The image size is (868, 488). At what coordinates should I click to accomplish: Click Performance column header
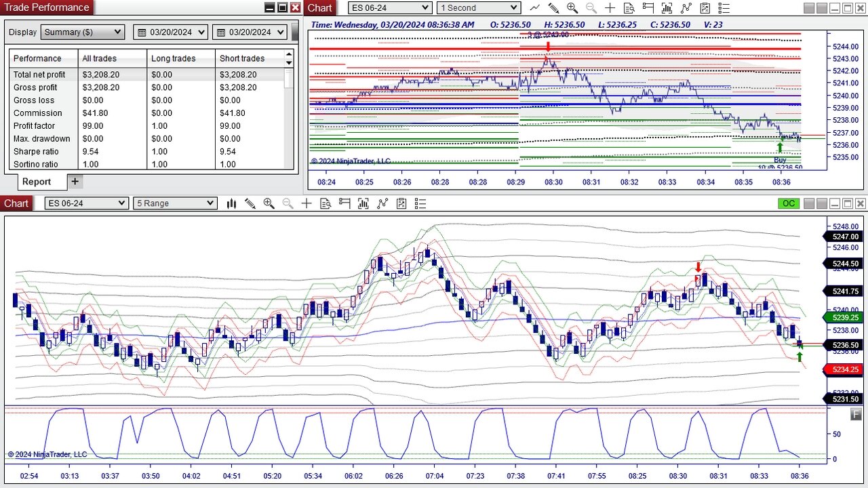tap(43, 58)
